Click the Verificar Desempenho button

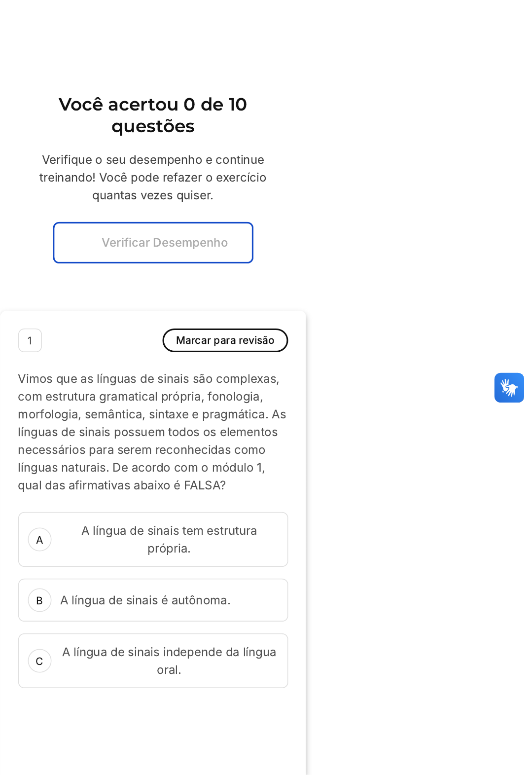153,243
